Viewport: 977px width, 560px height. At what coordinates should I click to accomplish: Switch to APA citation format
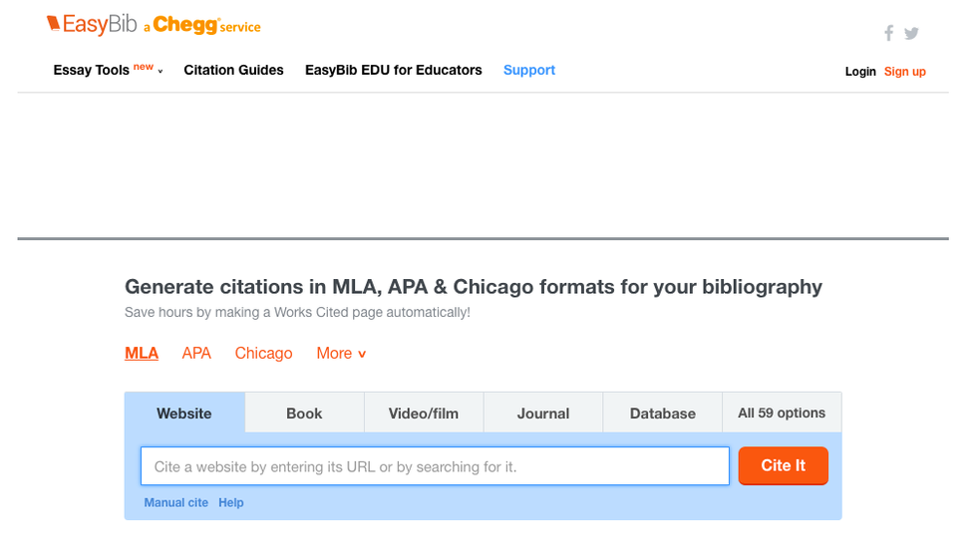point(196,354)
